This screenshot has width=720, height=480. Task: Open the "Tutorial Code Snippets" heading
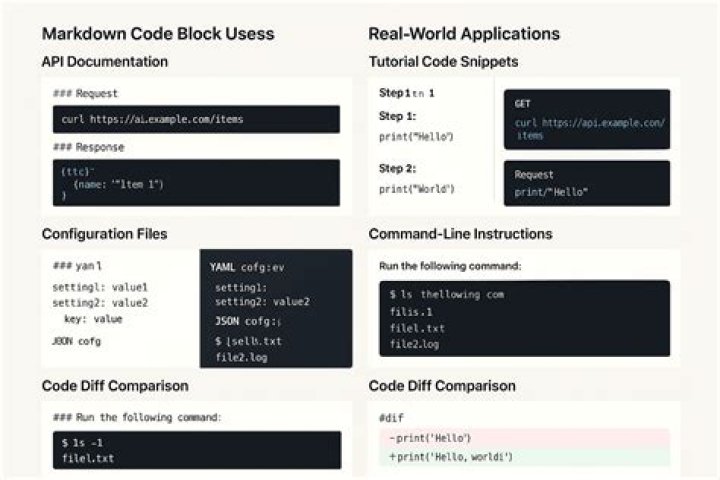(443, 62)
